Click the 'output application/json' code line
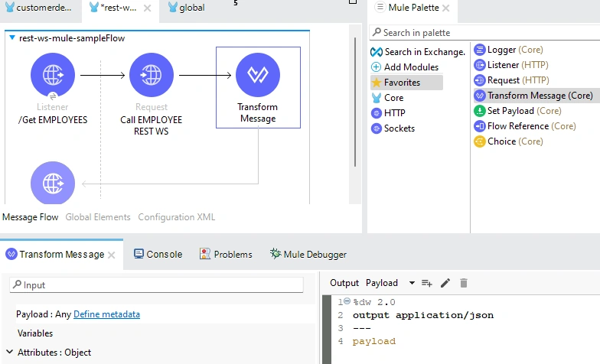The image size is (600, 364). pyautogui.click(x=423, y=315)
